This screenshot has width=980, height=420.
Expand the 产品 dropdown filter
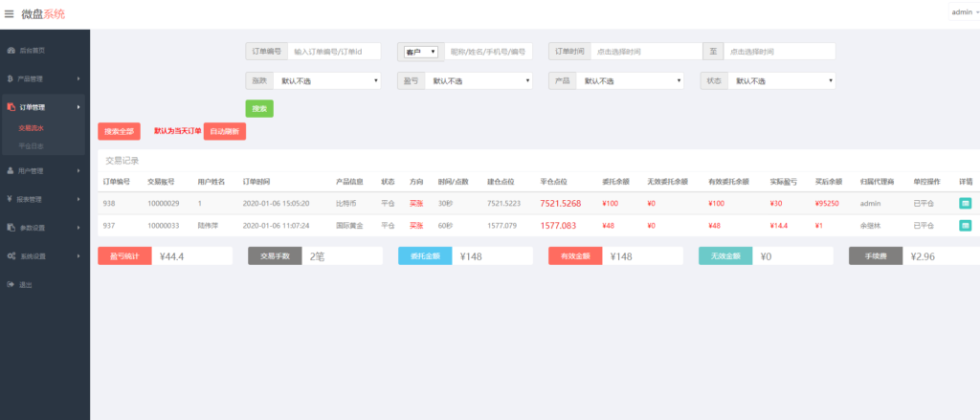630,81
